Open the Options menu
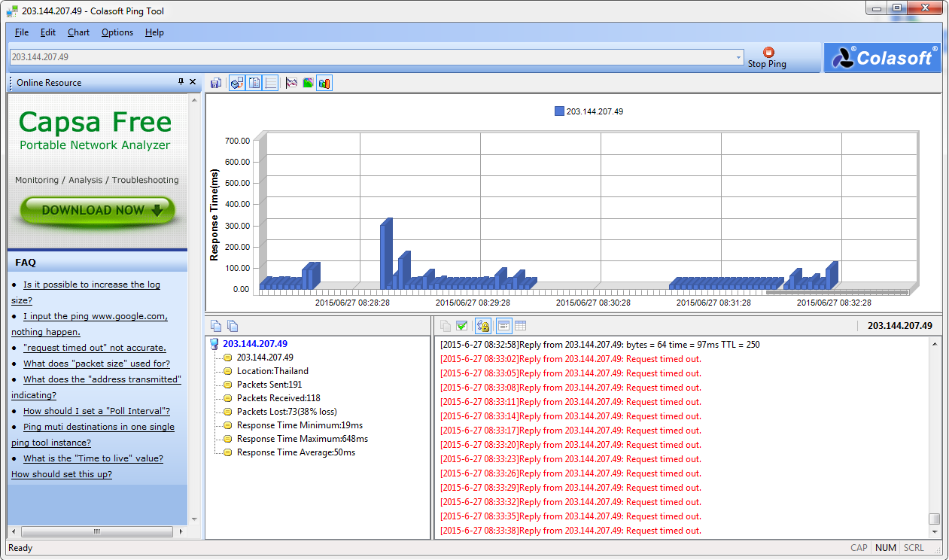 pos(117,32)
